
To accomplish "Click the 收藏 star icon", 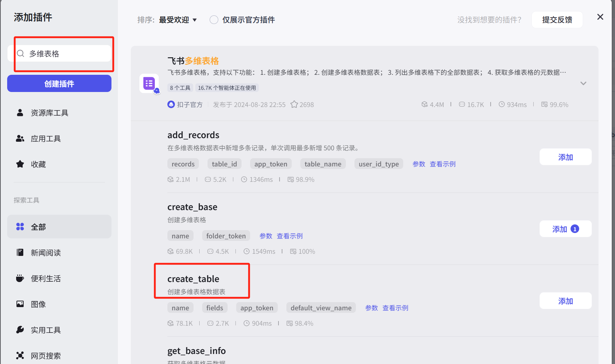I will click(20, 164).
